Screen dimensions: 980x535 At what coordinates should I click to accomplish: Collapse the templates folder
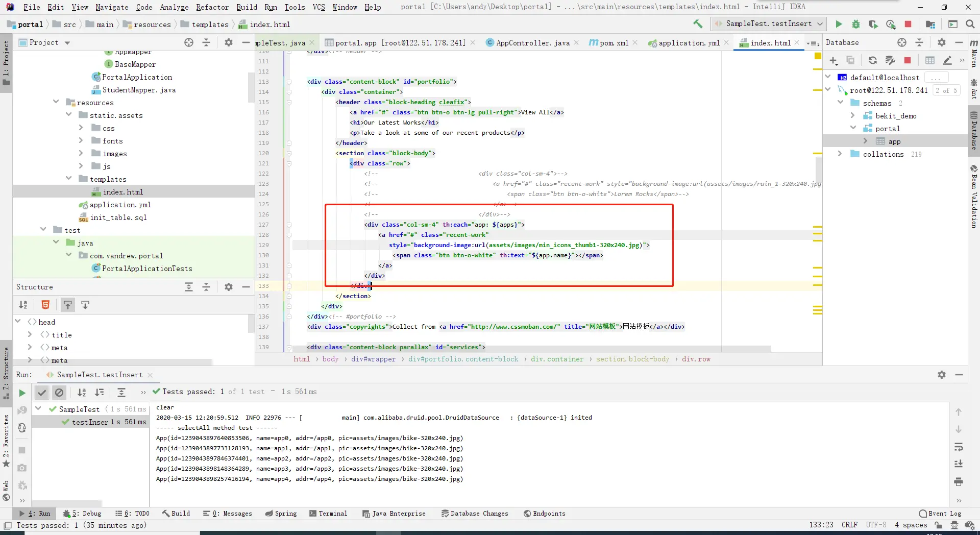[x=69, y=179]
